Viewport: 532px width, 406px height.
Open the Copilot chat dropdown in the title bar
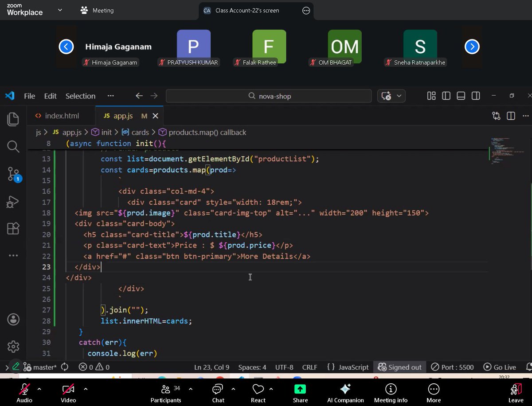pos(399,96)
